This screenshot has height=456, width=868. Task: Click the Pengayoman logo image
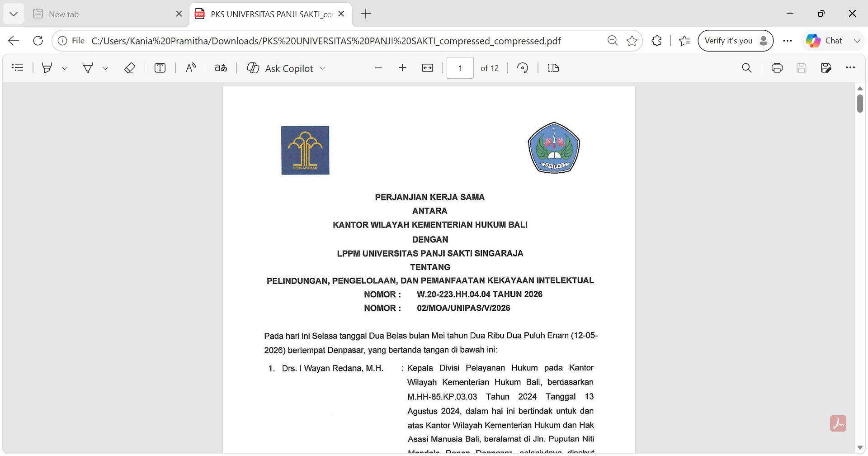pyautogui.click(x=305, y=150)
